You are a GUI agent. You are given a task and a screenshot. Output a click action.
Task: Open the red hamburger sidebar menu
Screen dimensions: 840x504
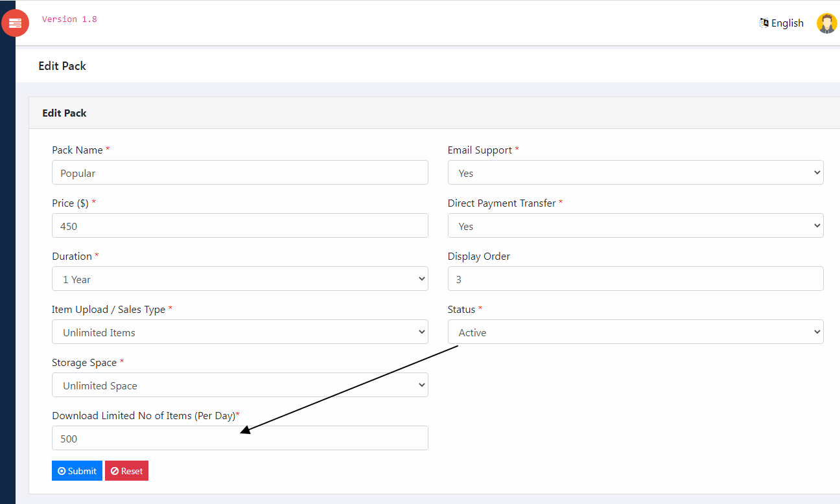click(x=15, y=23)
